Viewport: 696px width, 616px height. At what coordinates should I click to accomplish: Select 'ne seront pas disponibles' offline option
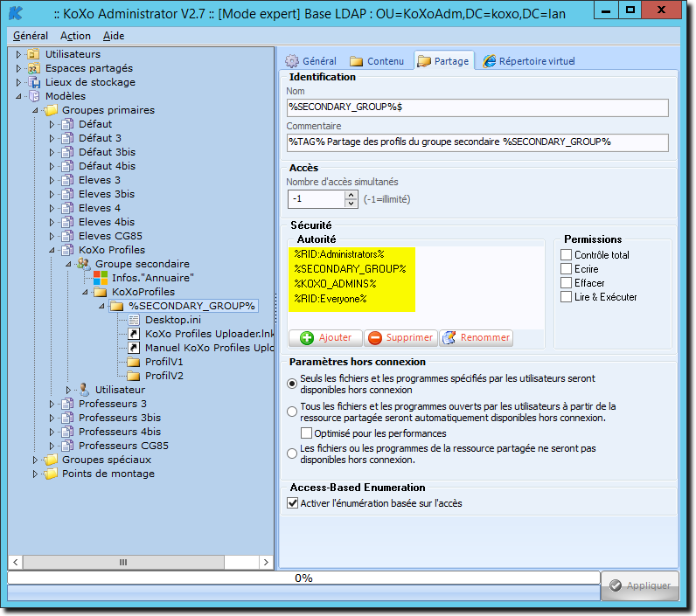tap(292, 453)
